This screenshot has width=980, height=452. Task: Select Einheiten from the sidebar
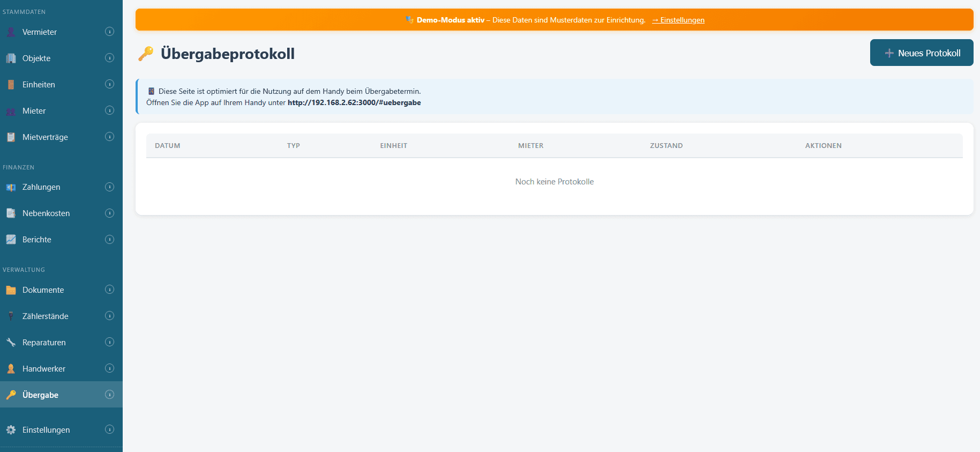[x=39, y=85]
